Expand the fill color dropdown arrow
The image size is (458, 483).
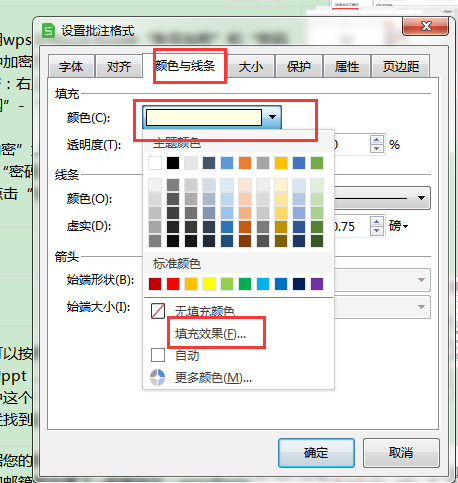click(x=273, y=117)
